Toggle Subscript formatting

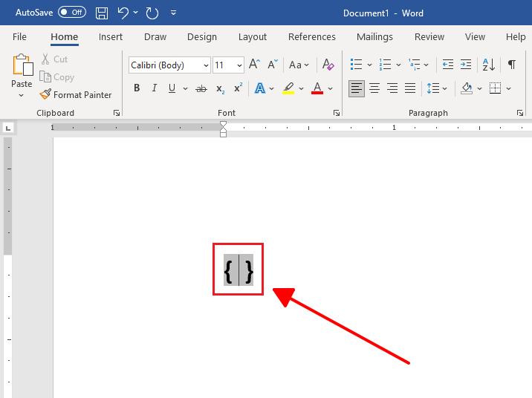point(220,89)
